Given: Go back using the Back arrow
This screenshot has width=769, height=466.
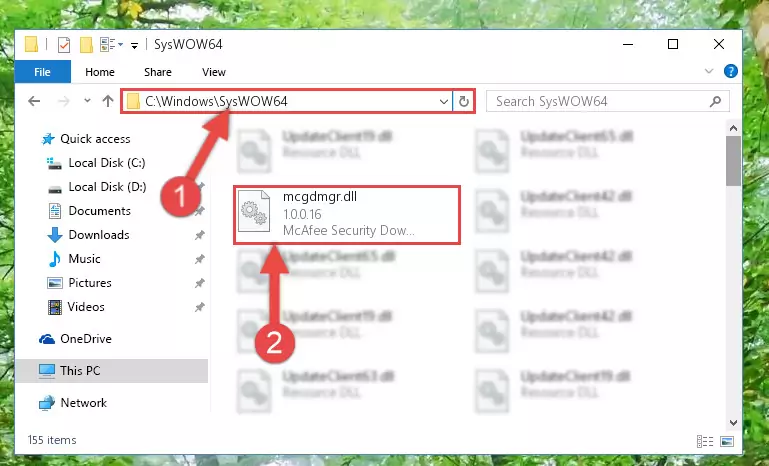Looking at the screenshot, I should 34,101.
